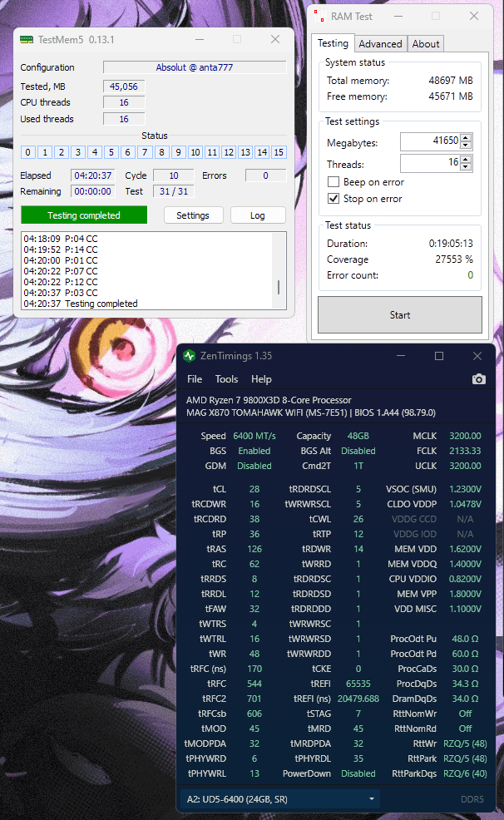Click the PowerDown value Disabled

358,773
